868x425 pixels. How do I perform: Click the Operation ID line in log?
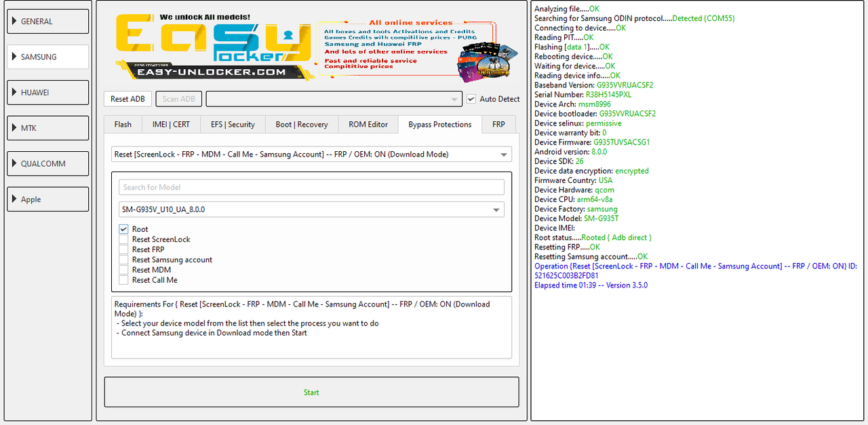[x=696, y=271]
